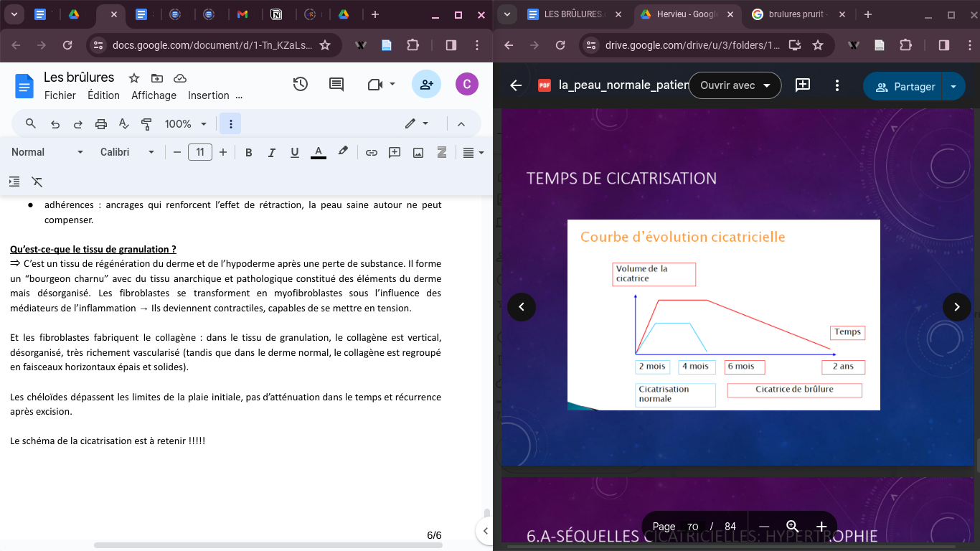Open Fichier menu

point(60,95)
